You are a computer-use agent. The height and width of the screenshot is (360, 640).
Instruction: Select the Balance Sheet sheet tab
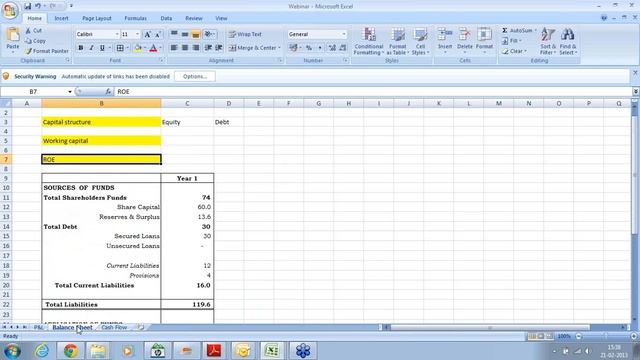coord(72,327)
